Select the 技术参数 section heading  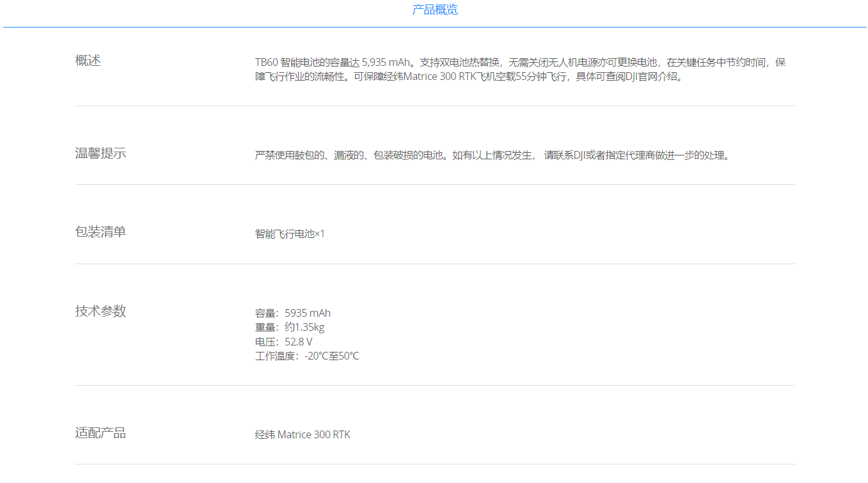[x=100, y=311]
